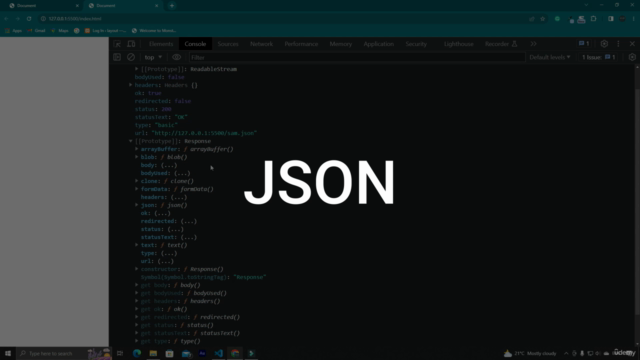
Task: Open the top context dropdown
Action: coord(153,57)
